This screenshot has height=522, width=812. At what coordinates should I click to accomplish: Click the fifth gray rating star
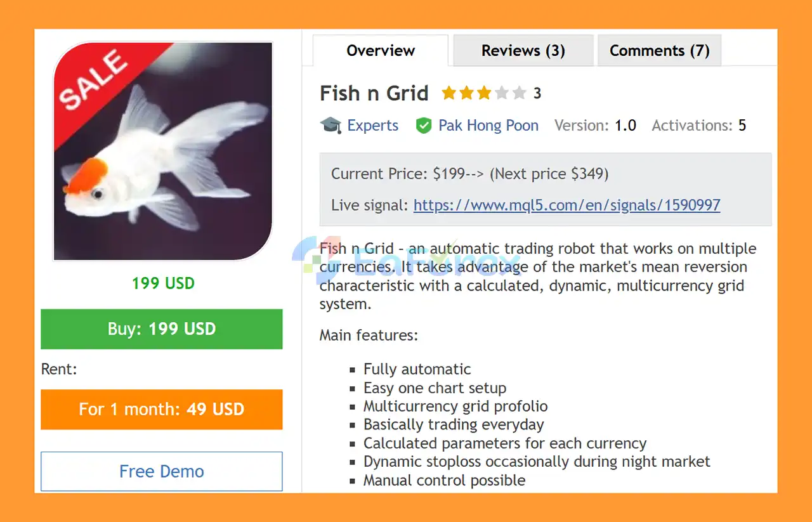pyautogui.click(x=520, y=94)
